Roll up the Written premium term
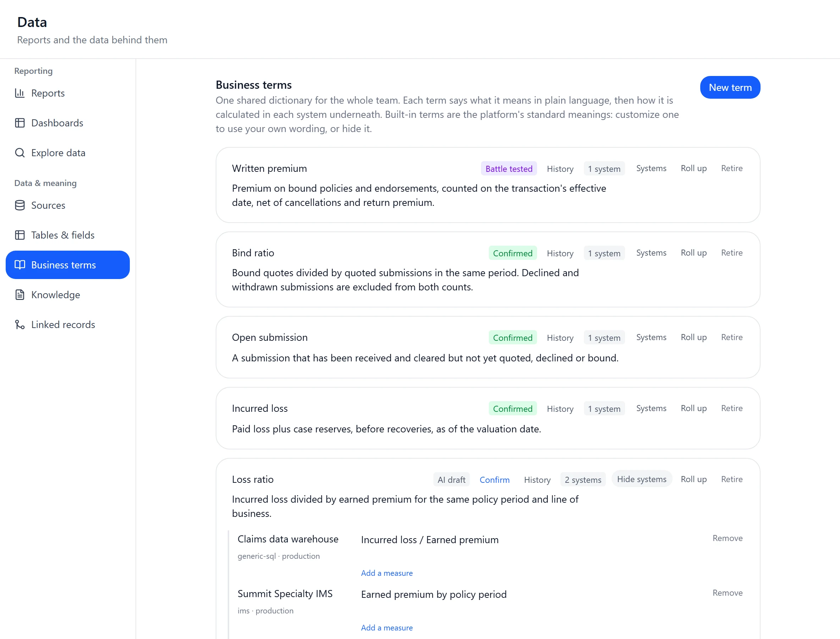The height and width of the screenshot is (639, 840). (693, 168)
